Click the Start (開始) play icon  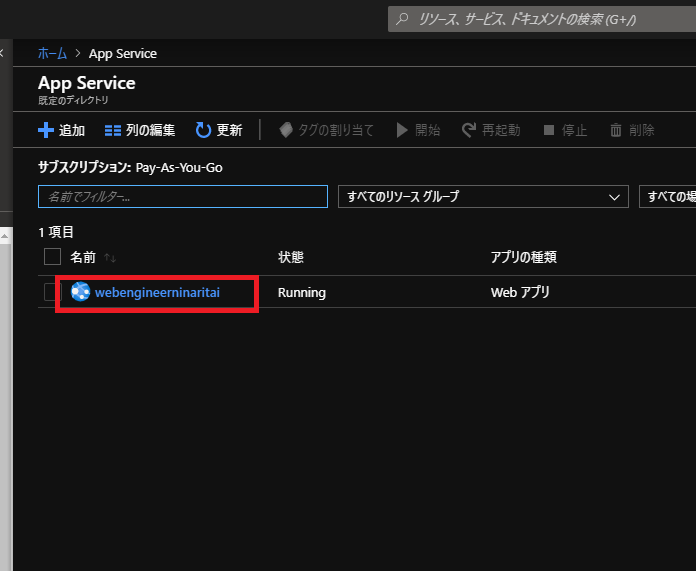(402, 130)
